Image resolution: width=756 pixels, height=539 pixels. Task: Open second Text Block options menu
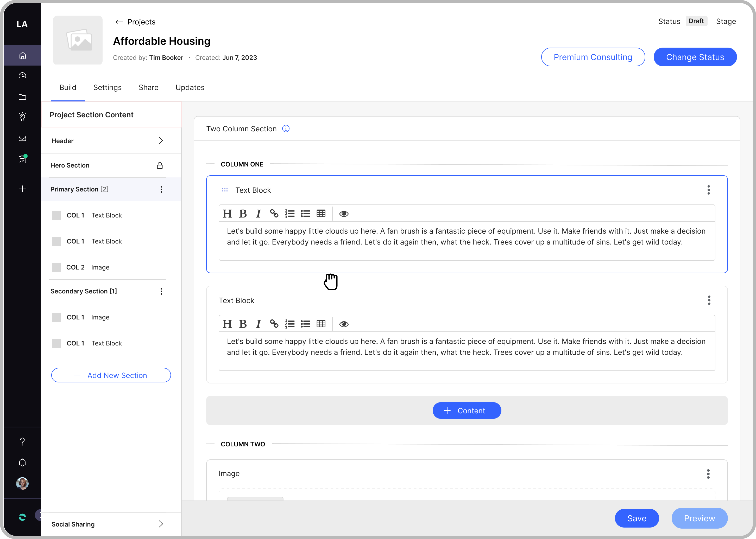click(709, 300)
